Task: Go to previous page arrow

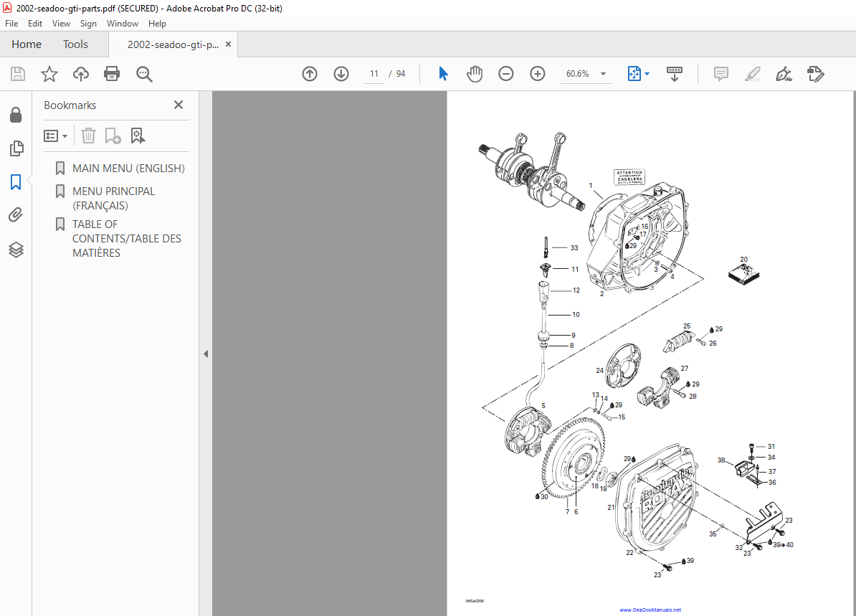Action: [x=310, y=74]
